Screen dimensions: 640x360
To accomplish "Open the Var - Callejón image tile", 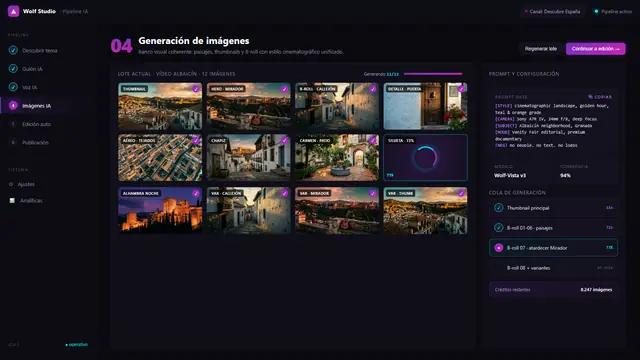I will tap(249, 211).
